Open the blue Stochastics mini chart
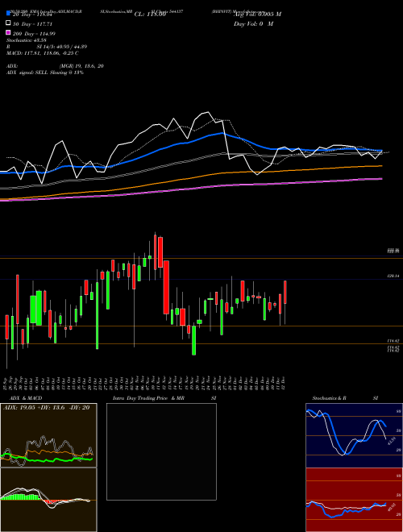 [x=354, y=435]
